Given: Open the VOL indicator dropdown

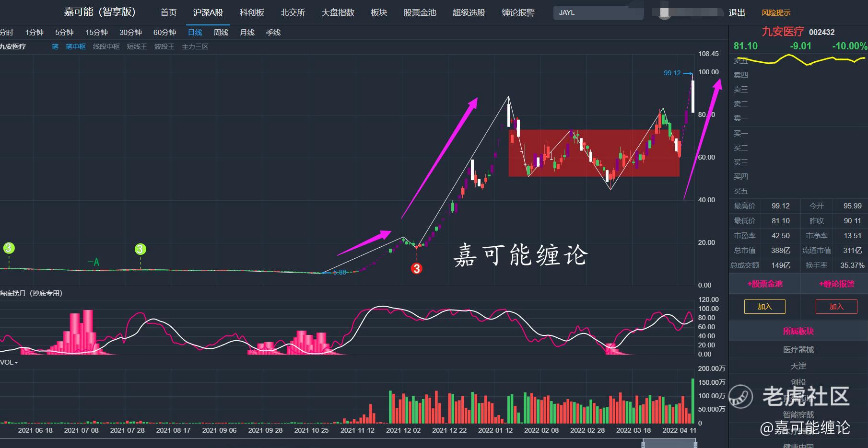Looking at the screenshot, I should point(9,363).
